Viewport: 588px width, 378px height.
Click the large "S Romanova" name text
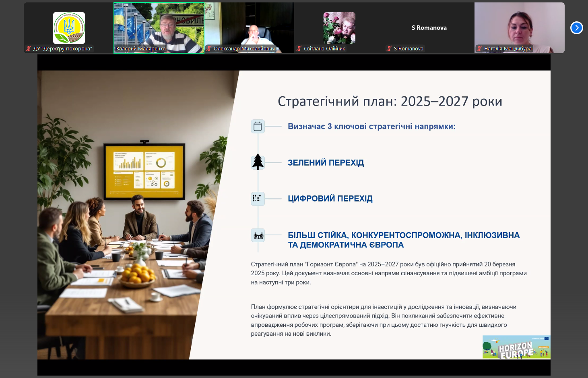coord(429,28)
